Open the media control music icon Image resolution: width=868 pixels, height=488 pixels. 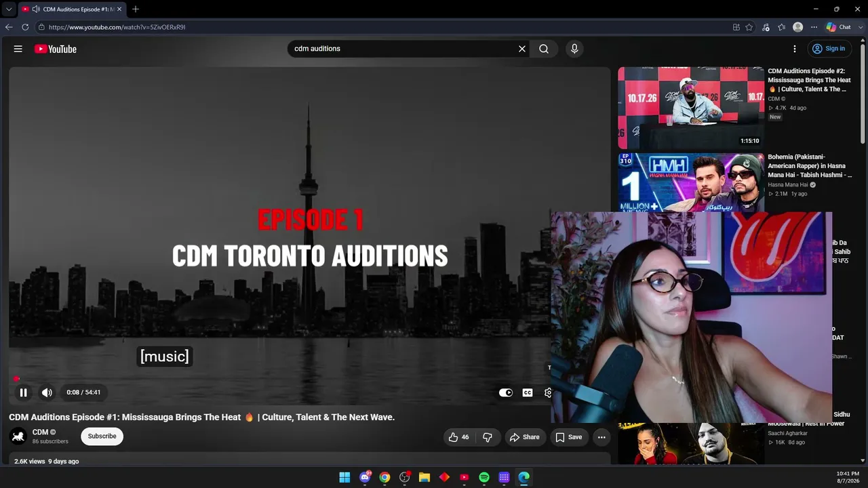coord(766,27)
